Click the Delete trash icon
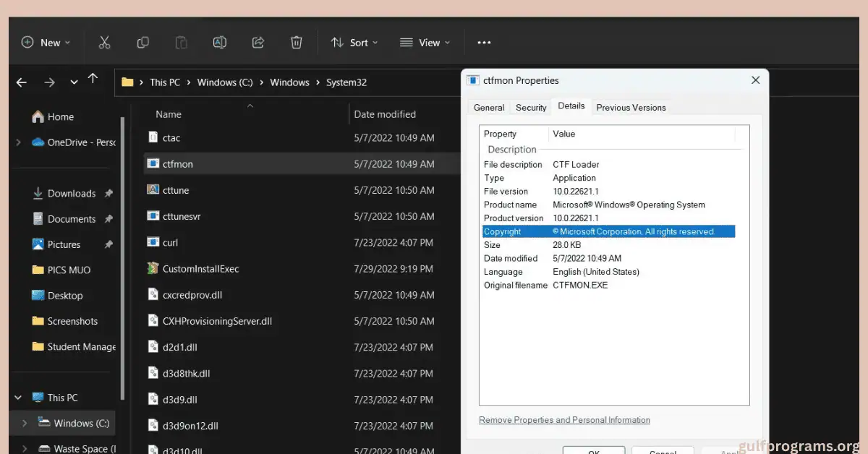 [297, 42]
